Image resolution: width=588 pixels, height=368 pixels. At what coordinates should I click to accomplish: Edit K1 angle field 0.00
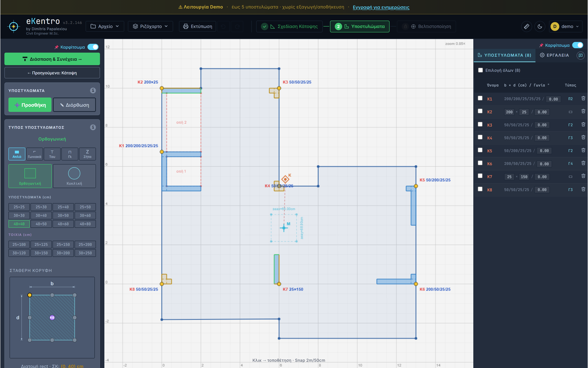(553, 99)
